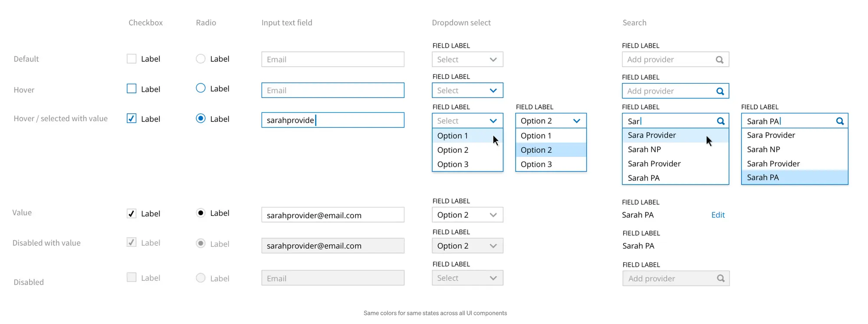Open the Default row Select dropdown
868x324 pixels.
pos(467,59)
